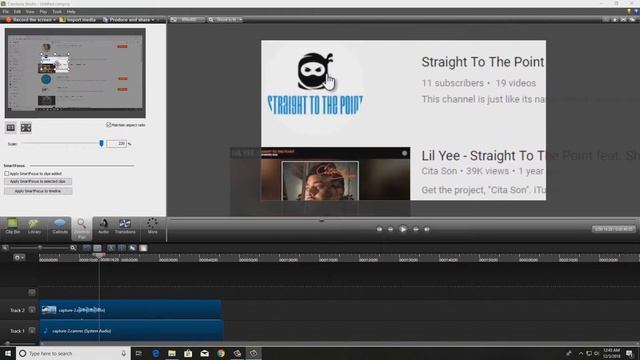Expand Record the screen dropdown arrow

54,20
